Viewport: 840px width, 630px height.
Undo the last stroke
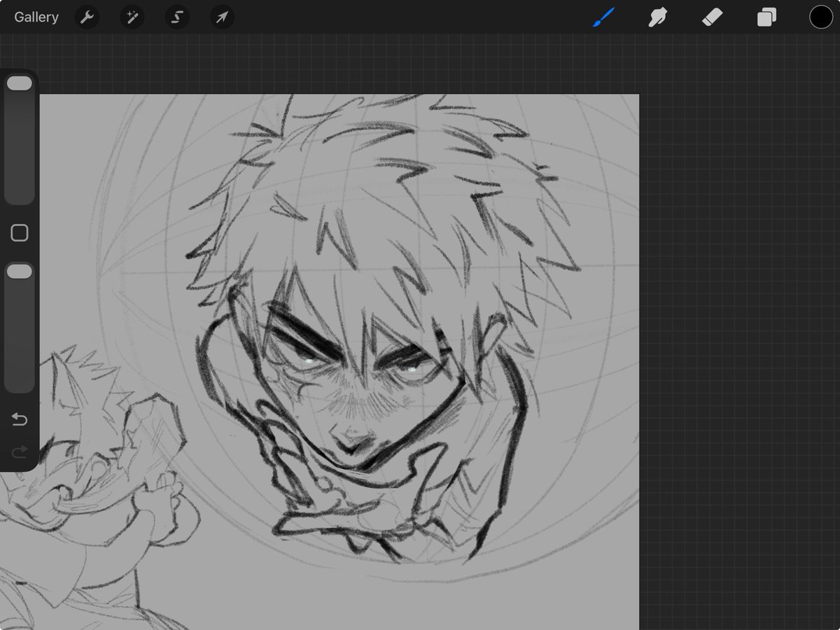(20, 419)
